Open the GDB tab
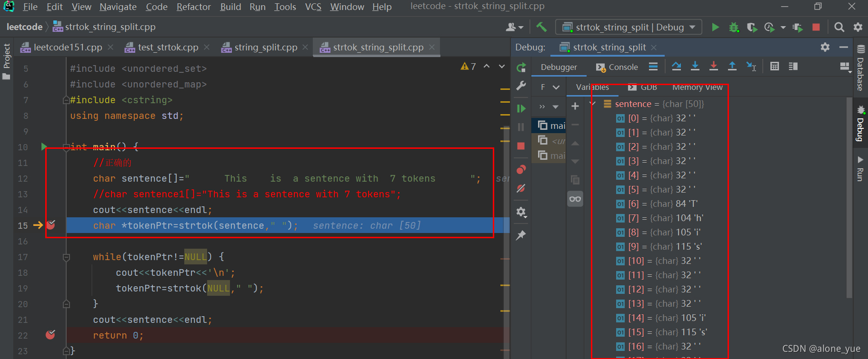The width and height of the screenshot is (868, 359). pos(643,87)
